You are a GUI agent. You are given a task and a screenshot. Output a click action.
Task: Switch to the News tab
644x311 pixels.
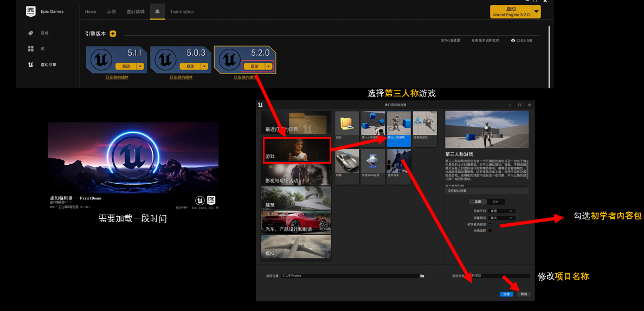pyautogui.click(x=91, y=11)
